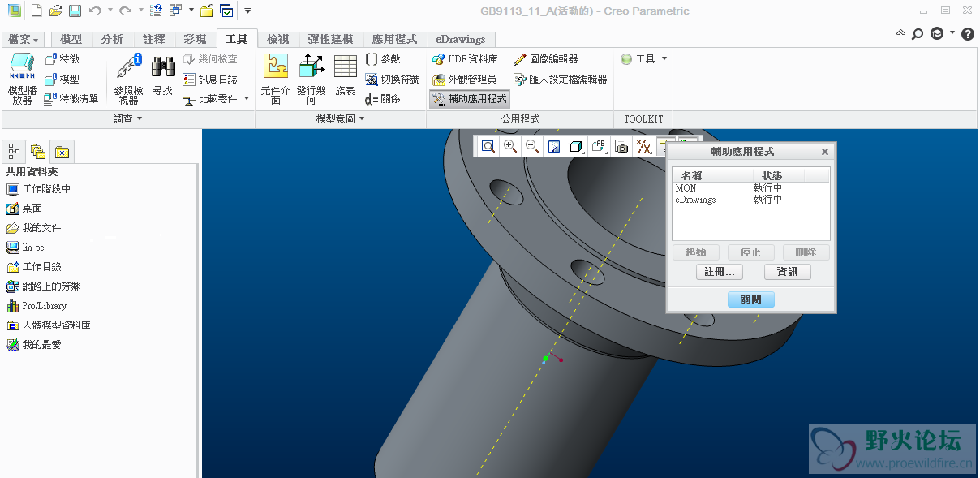Toggle the datum display filter icon
Screen dimensions: 980x478
coord(643,146)
